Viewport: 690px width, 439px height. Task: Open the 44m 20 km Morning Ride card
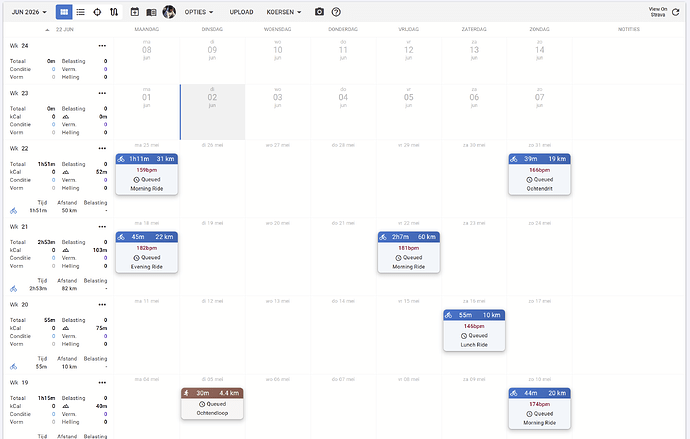pos(540,408)
